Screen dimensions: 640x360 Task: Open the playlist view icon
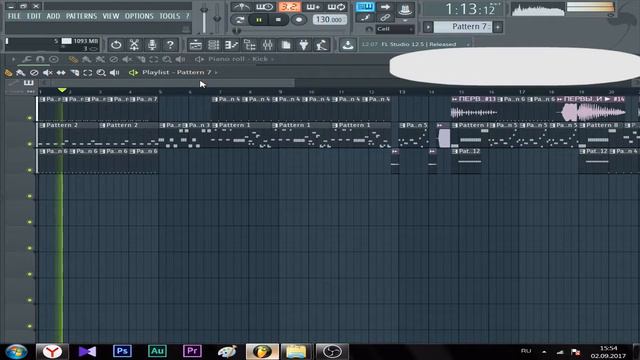196,45
